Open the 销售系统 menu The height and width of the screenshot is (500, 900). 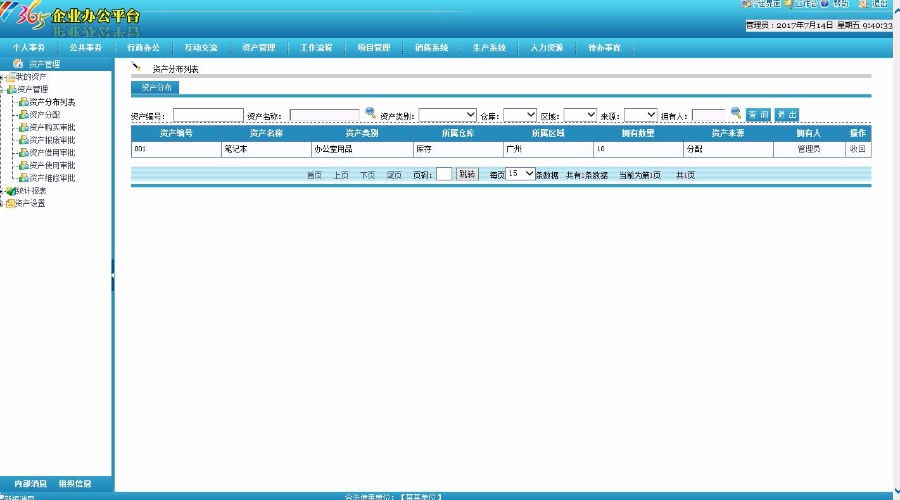(432, 48)
